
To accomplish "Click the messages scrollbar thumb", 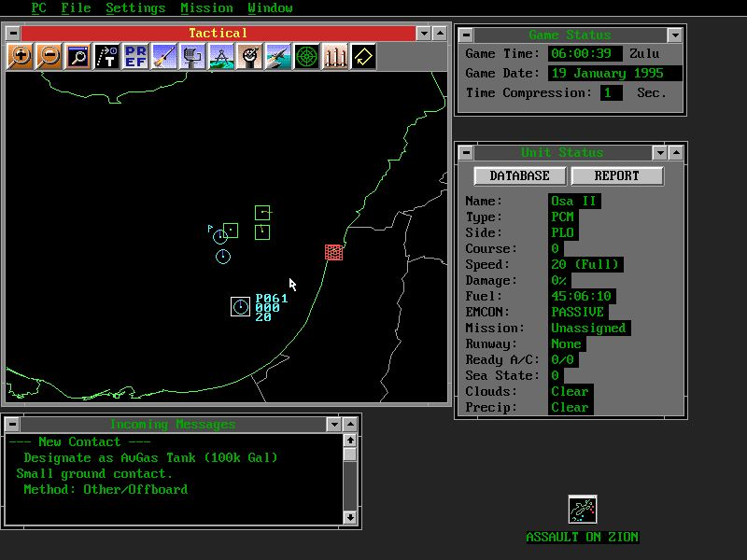I will (350, 455).
